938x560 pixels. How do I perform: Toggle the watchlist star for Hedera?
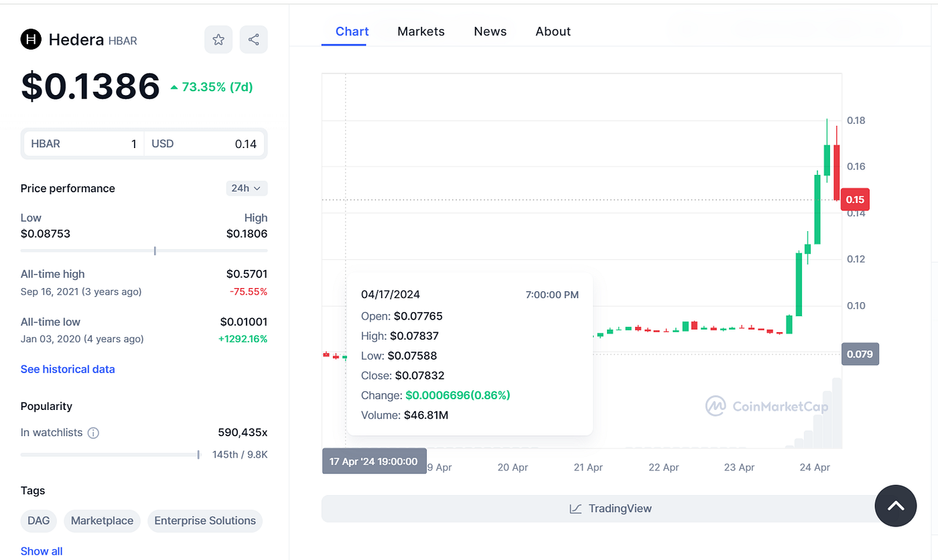coord(218,40)
